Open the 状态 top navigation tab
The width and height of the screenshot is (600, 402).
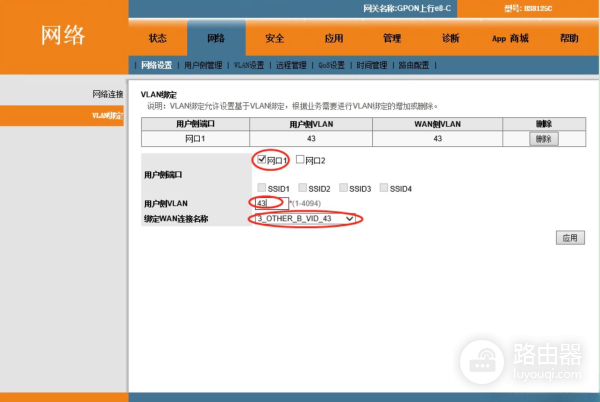[x=157, y=38]
